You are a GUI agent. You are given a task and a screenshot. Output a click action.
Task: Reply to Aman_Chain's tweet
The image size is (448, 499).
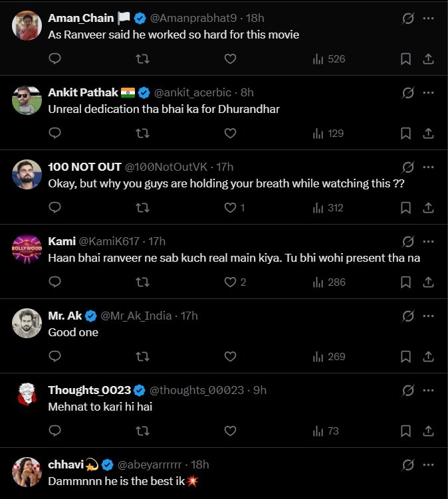(x=55, y=59)
